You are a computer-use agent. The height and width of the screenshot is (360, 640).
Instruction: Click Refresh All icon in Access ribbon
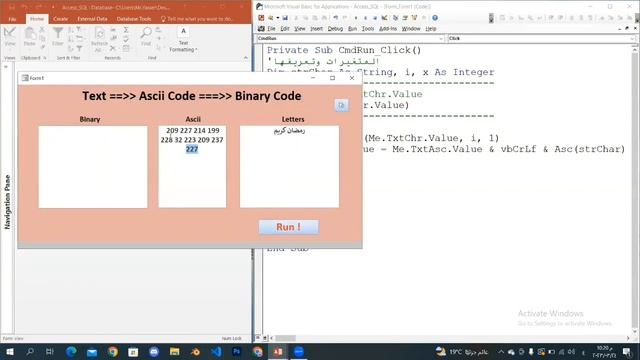point(99,40)
